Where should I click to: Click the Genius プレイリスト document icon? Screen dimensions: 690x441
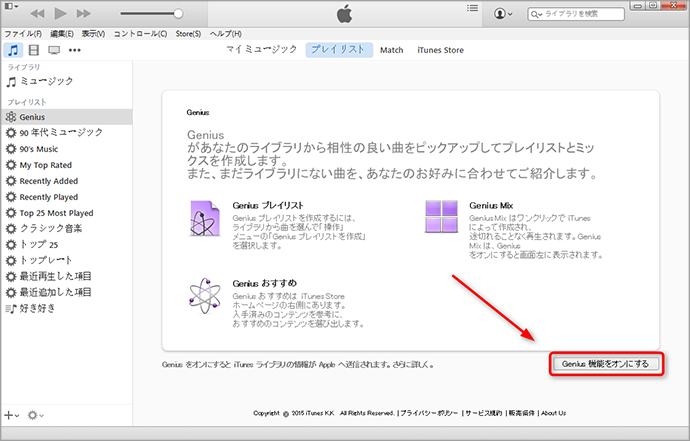[204, 218]
